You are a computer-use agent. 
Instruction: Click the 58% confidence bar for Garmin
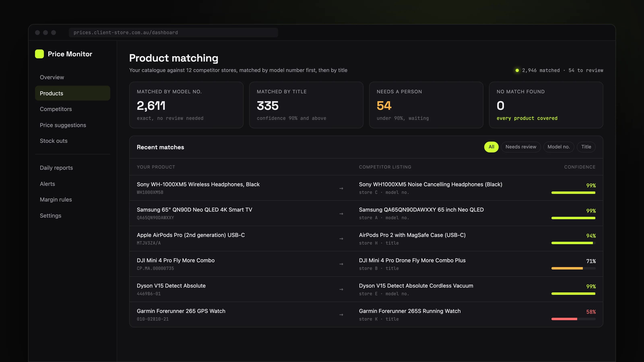573,319
